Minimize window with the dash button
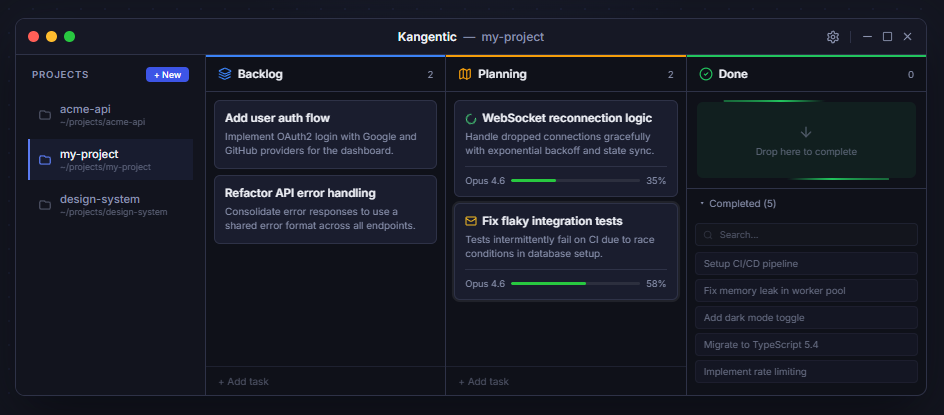The width and height of the screenshot is (944, 415). (x=868, y=37)
